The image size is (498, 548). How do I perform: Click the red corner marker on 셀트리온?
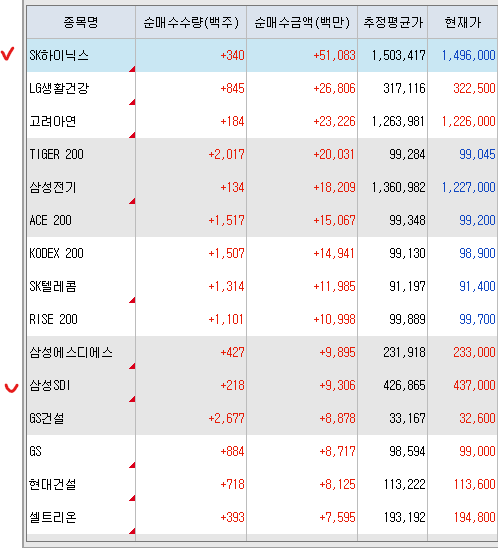coord(132,531)
